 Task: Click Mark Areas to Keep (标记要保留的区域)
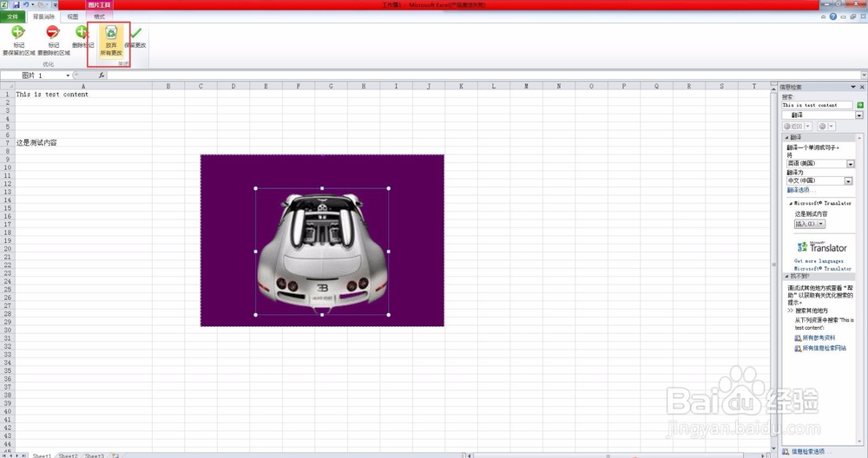pyautogui.click(x=18, y=40)
